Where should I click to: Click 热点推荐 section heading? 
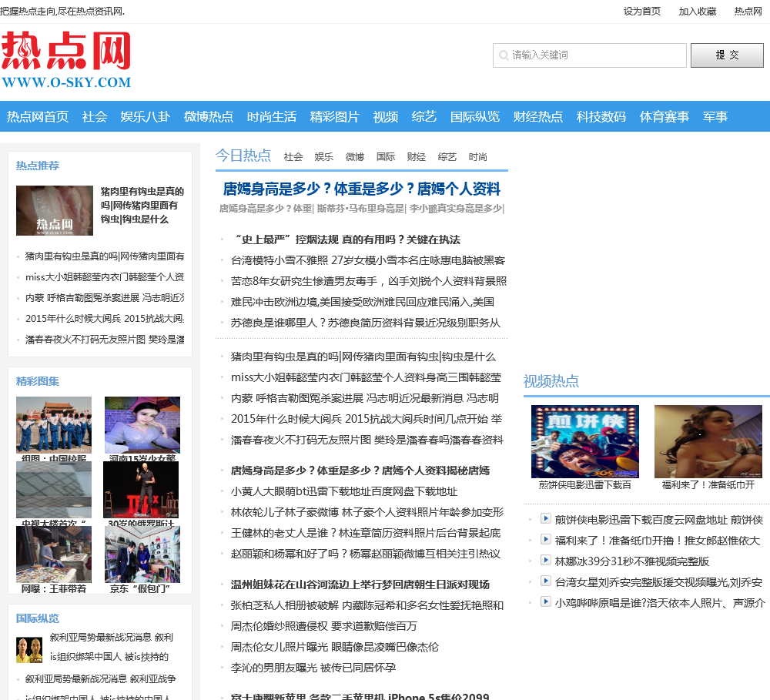[x=37, y=166]
